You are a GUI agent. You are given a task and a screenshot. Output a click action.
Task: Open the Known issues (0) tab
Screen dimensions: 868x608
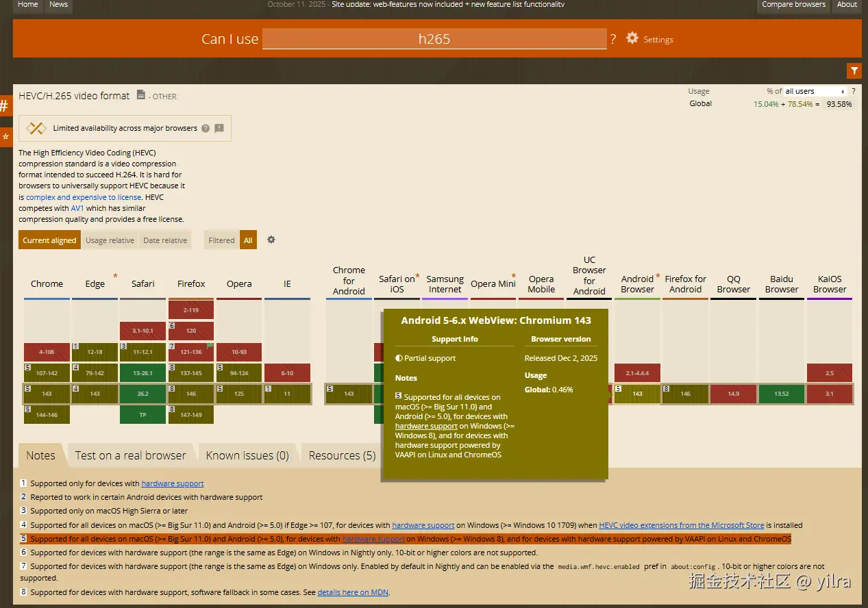[x=247, y=455]
